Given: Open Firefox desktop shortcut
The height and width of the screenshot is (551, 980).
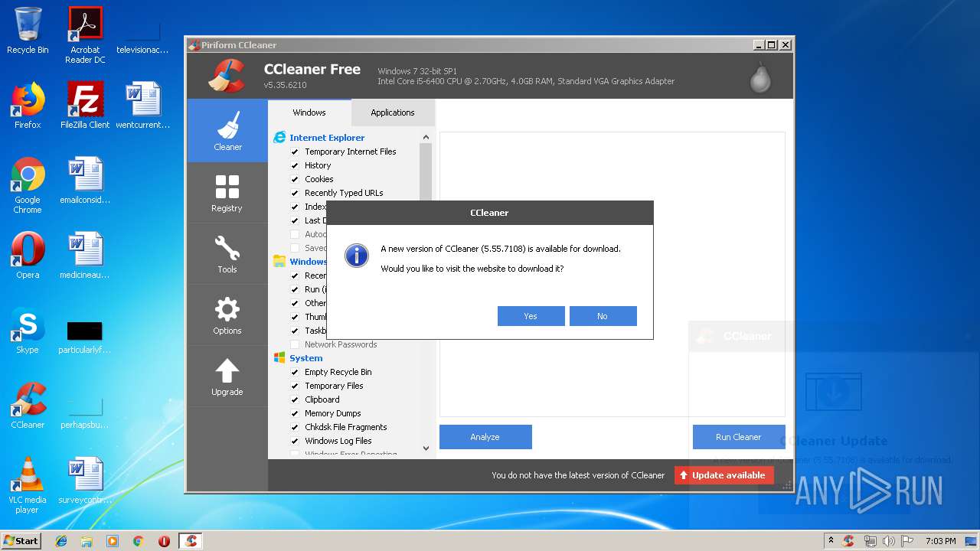Looking at the screenshot, I should 28,106.
